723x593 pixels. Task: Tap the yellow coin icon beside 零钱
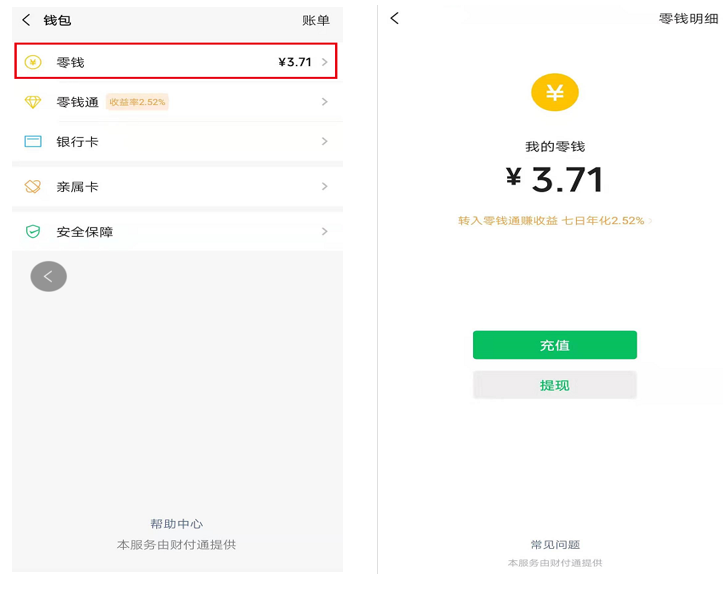point(33,62)
